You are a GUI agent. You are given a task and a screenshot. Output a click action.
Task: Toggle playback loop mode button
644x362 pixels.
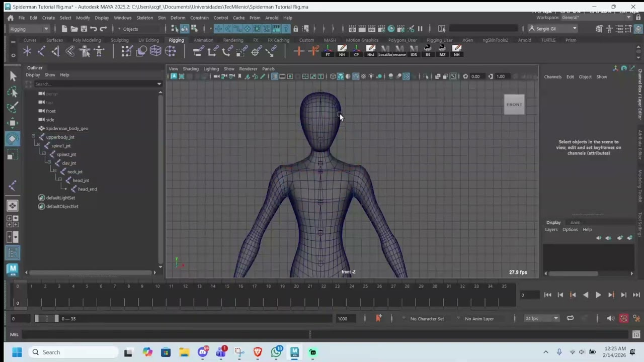[x=570, y=318]
